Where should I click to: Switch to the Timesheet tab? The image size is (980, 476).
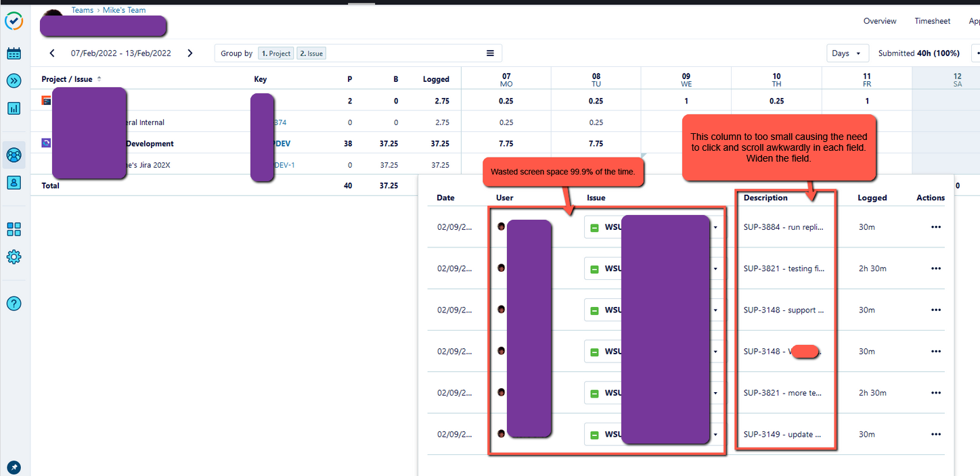coord(932,21)
